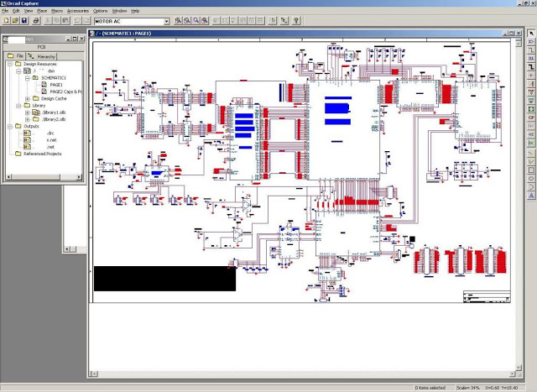537x392 pixels.
Task: Click the Help question-mark toolbar icon
Action: [296, 20]
